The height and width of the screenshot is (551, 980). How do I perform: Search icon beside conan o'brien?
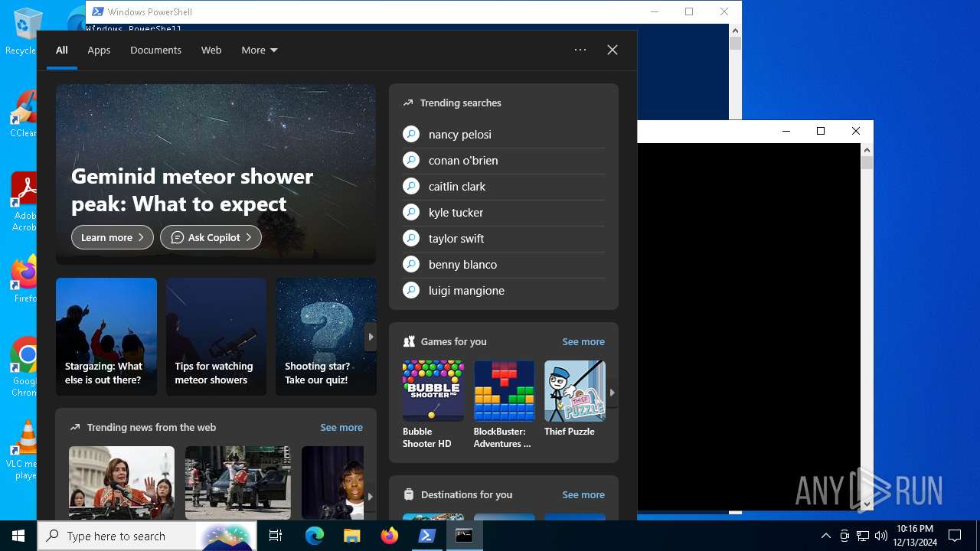(411, 160)
